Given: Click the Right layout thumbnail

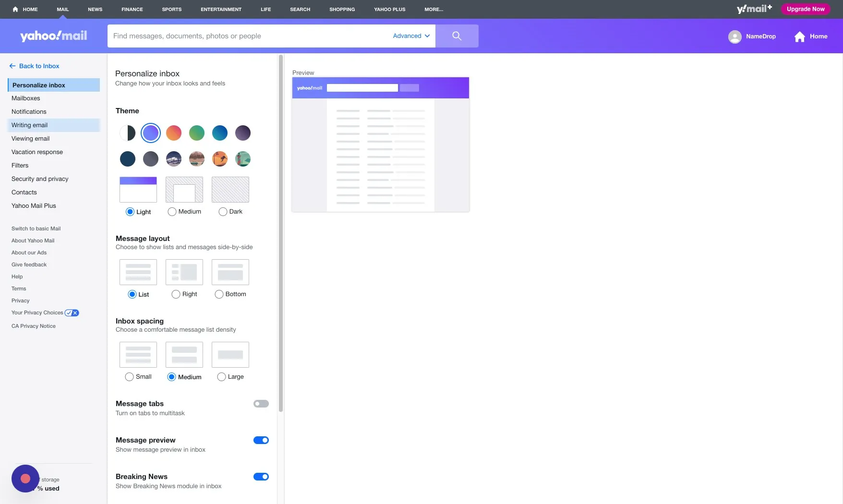Looking at the screenshot, I should 184,272.
